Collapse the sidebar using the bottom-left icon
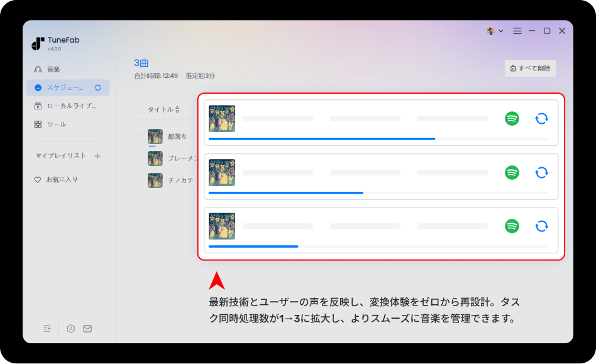Viewport: 596px width, 364px height. point(47,328)
